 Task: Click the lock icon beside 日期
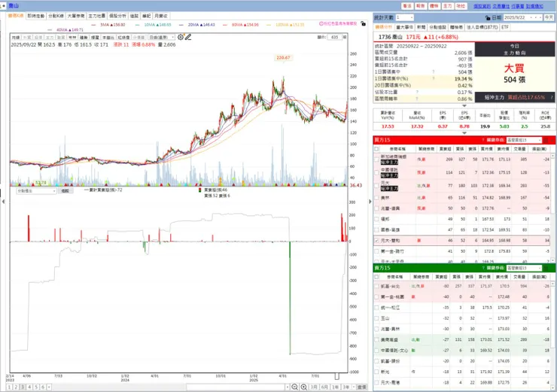[x=488, y=17]
